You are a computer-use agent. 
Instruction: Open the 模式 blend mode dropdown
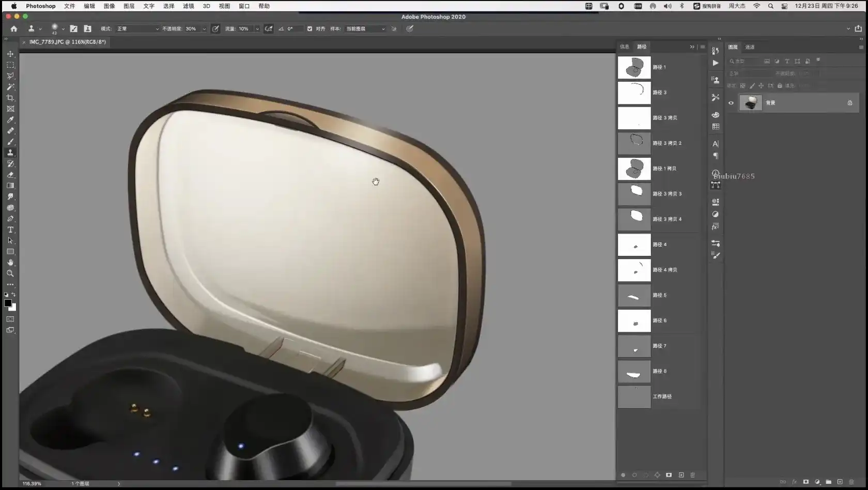pyautogui.click(x=137, y=29)
